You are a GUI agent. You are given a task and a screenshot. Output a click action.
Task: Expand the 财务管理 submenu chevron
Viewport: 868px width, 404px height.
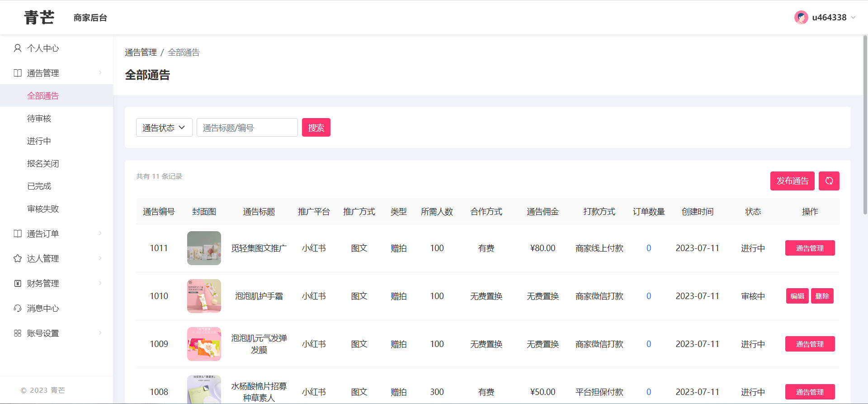[100, 283]
